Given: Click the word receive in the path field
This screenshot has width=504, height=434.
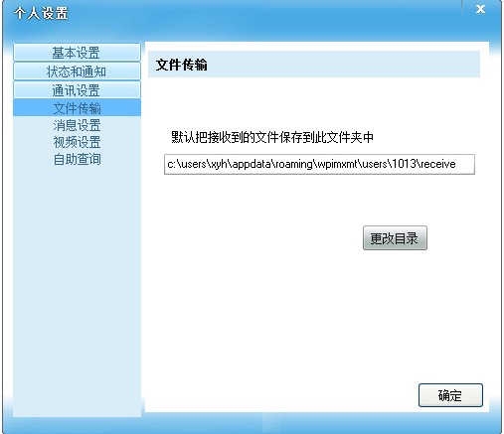Looking at the screenshot, I should [438, 164].
